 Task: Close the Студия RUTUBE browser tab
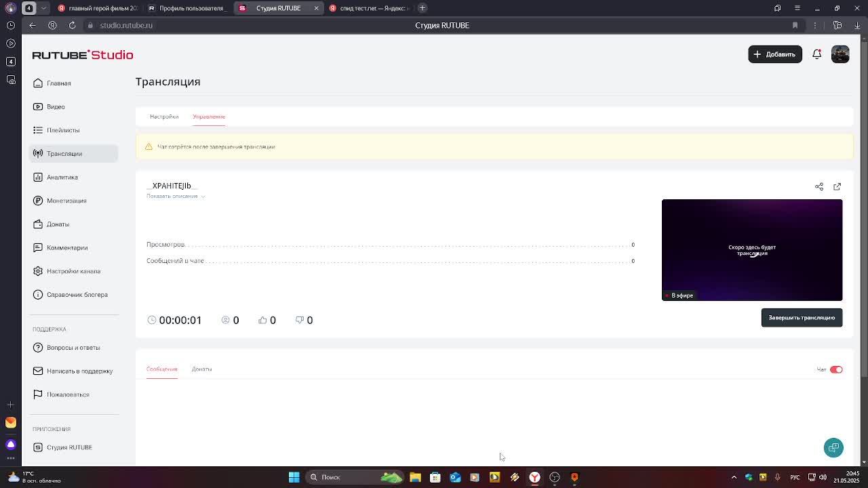[x=316, y=8]
